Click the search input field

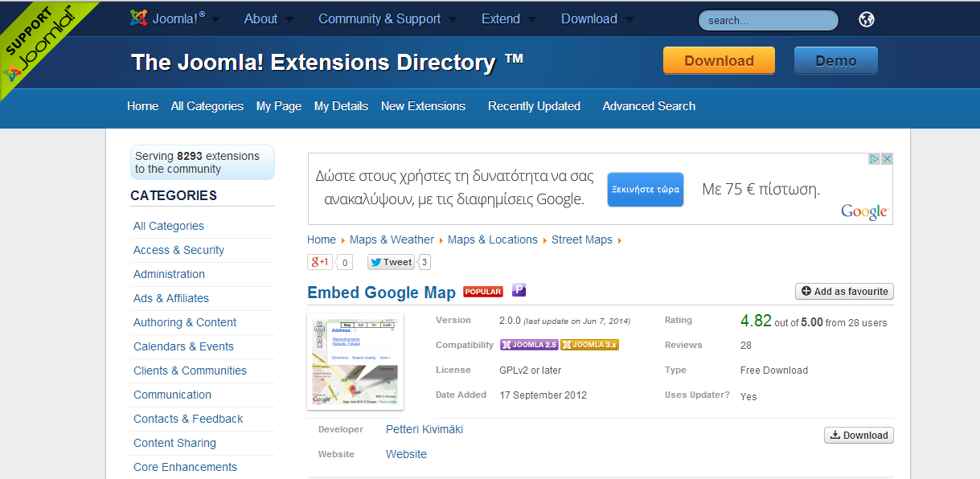(x=768, y=20)
